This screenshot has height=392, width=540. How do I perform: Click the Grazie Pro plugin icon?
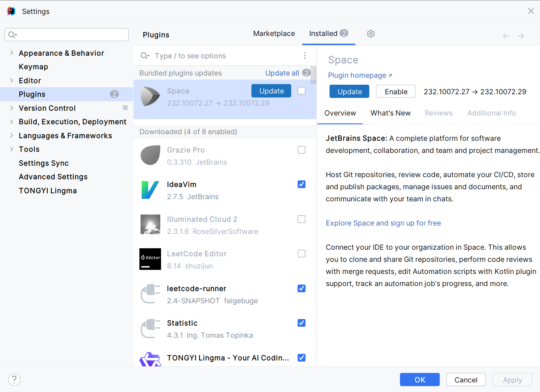(x=150, y=155)
